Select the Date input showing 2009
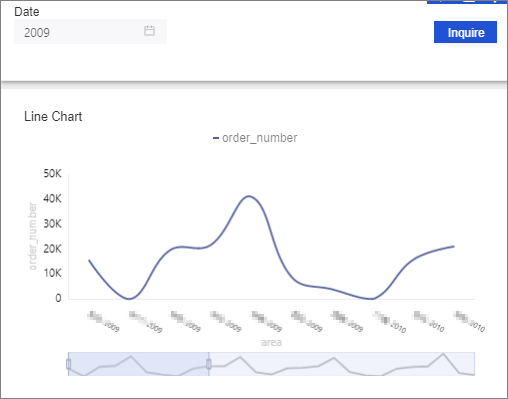This screenshot has width=508, height=399. coord(90,32)
